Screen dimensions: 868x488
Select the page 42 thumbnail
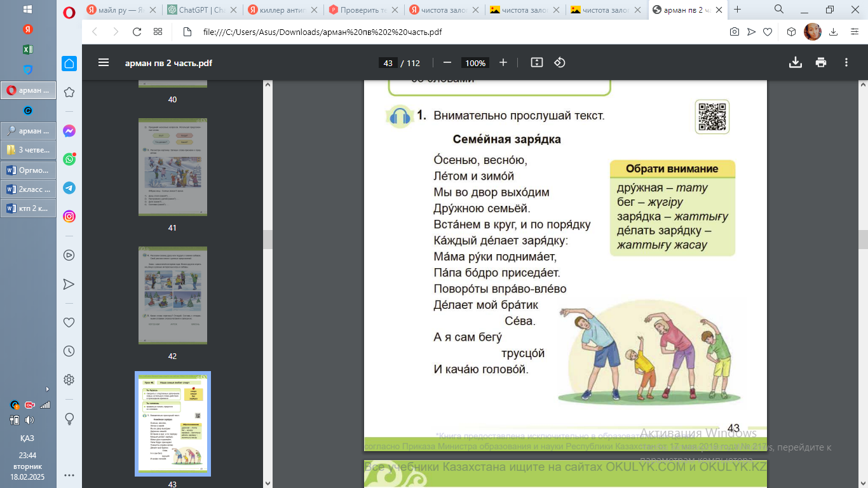(x=172, y=296)
